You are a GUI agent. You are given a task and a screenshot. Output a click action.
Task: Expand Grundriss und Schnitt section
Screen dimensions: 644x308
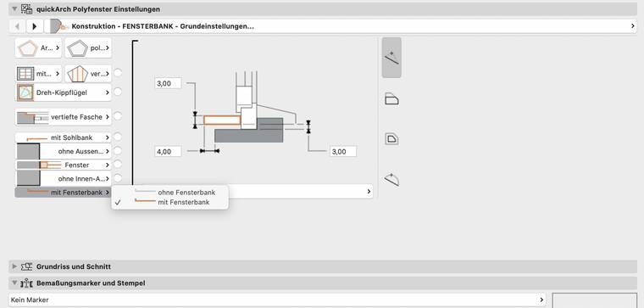pos(14,266)
